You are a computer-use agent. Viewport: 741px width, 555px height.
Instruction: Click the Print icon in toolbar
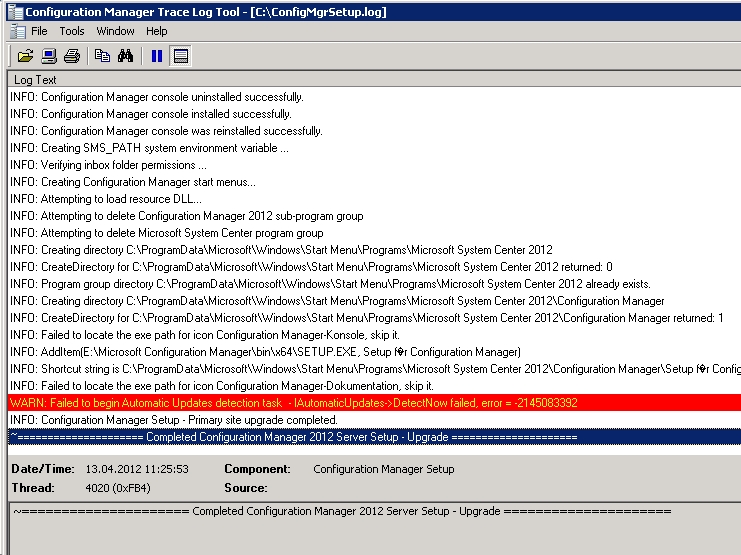point(71,56)
